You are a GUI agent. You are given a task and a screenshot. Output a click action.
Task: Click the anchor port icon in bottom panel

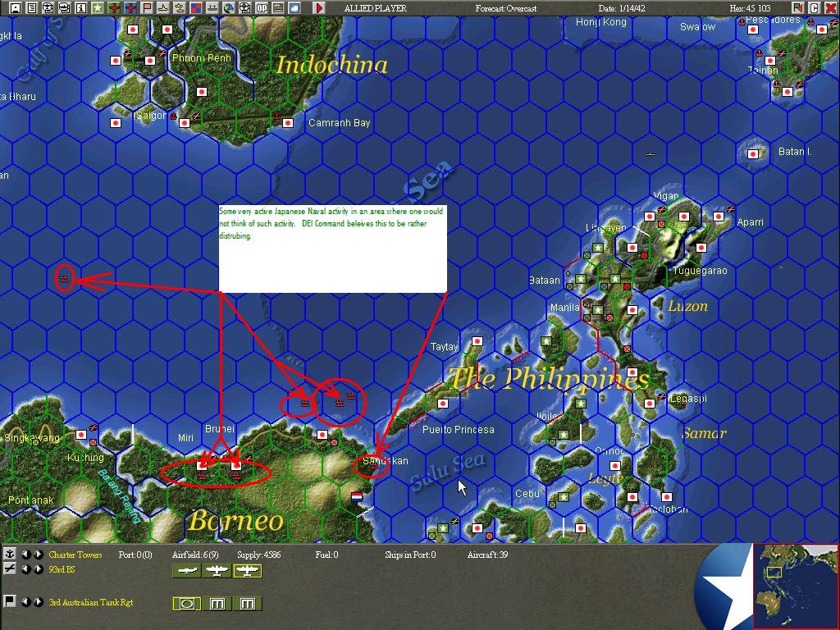(9, 554)
